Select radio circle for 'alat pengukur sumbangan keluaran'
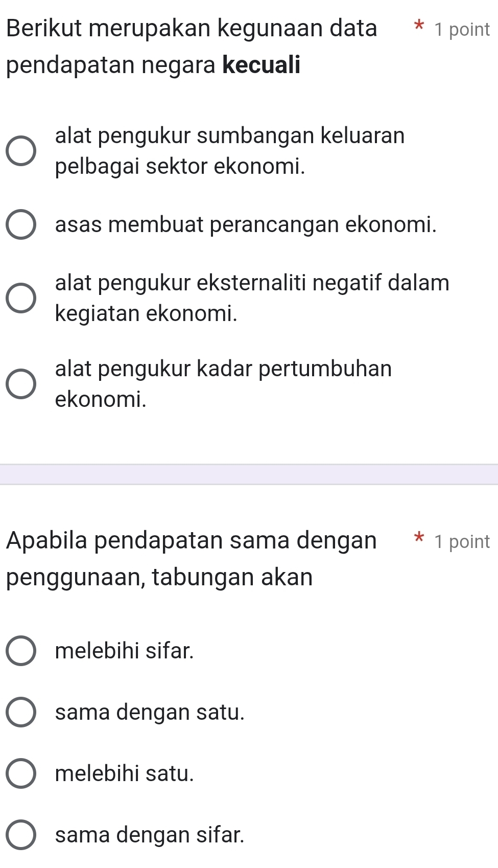 point(21,151)
